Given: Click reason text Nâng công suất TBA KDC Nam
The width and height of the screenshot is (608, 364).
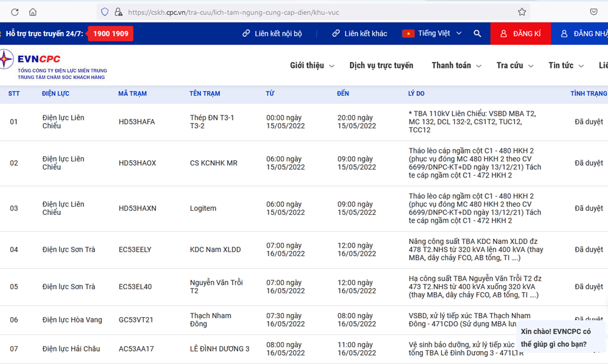Looking at the screenshot, I should [476, 249].
